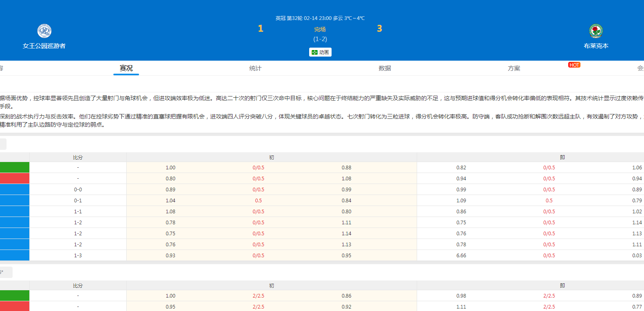The height and width of the screenshot is (311, 644).
Task: Click the 女王公园巡游者 team name
Action: pyautogui.click(x=44, y=46)
